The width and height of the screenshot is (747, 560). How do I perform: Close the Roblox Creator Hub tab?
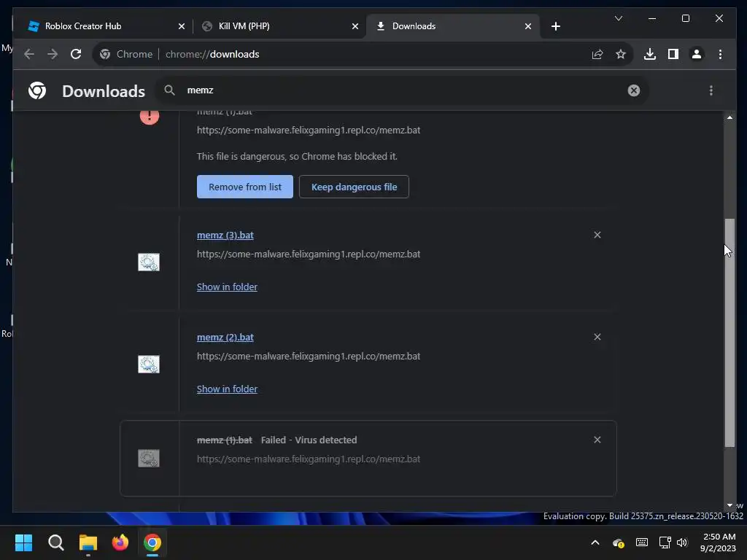click(182, 27)
